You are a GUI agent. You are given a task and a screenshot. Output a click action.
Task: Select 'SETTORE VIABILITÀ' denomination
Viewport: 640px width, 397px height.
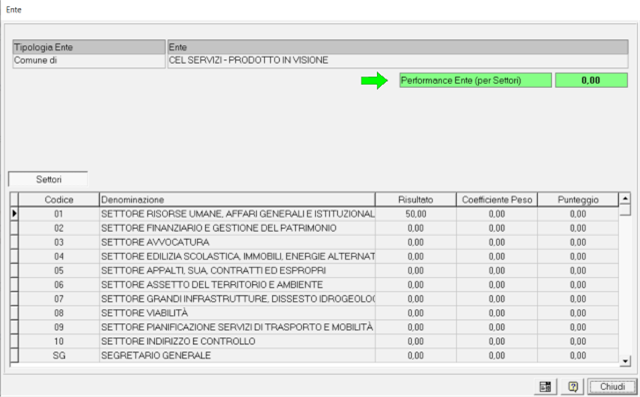(237, 313)
